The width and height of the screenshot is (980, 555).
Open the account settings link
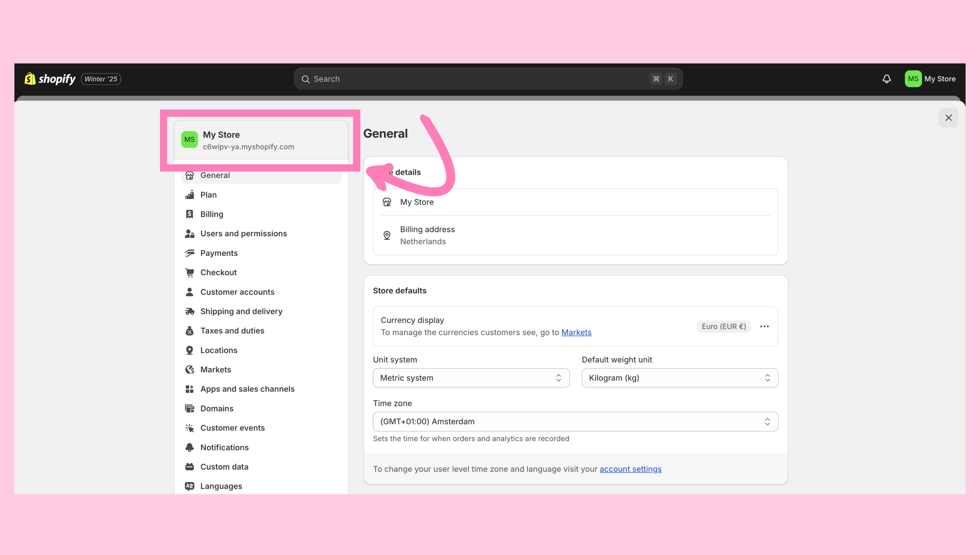pos(630,469)
